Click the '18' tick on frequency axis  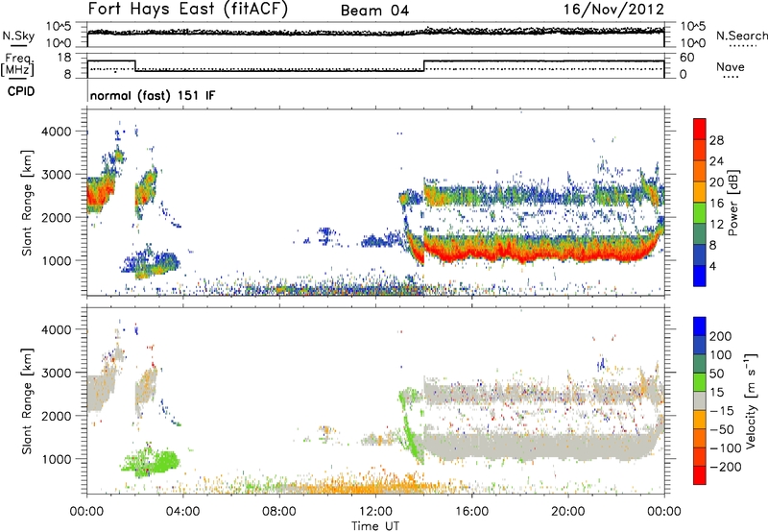64,58
